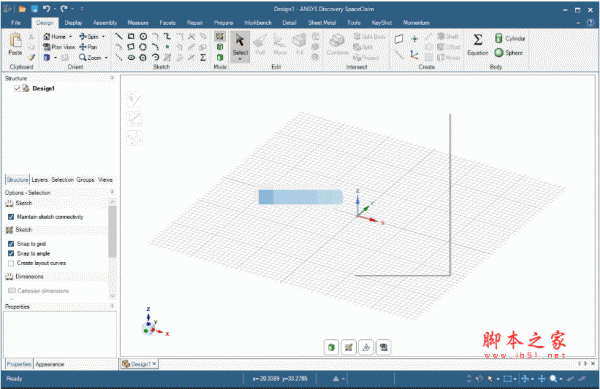Open the Home view dropdown arrow
This screenshot has height=389, width=600.
[x=70, y=37]
